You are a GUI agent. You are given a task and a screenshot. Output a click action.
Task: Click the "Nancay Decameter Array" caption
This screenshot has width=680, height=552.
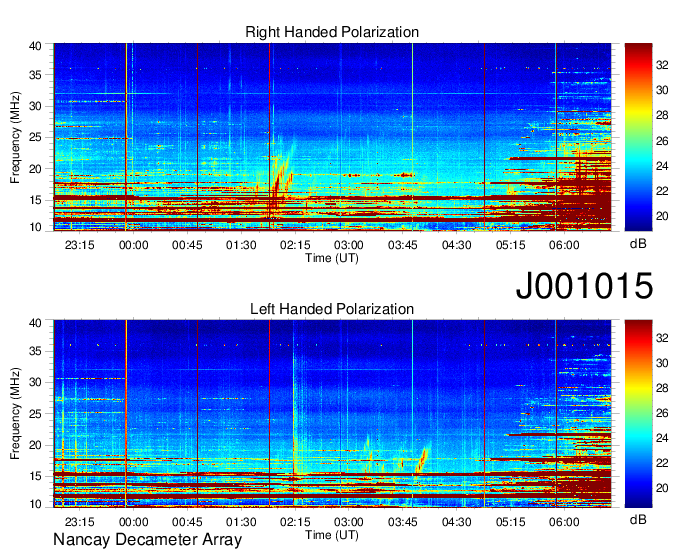pos(147,540)
